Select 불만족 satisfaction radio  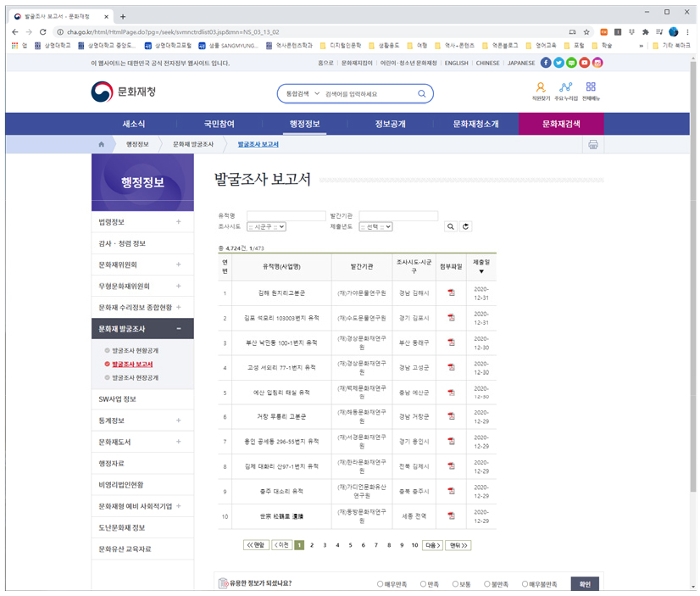[487, 584]
